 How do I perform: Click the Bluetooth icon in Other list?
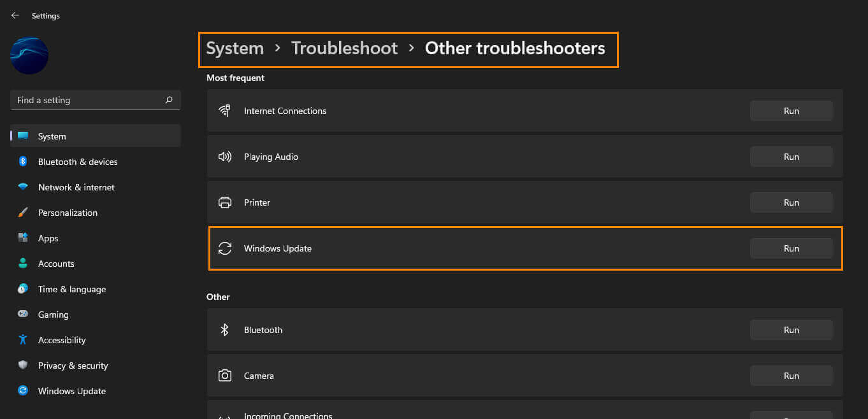(224, 330)
